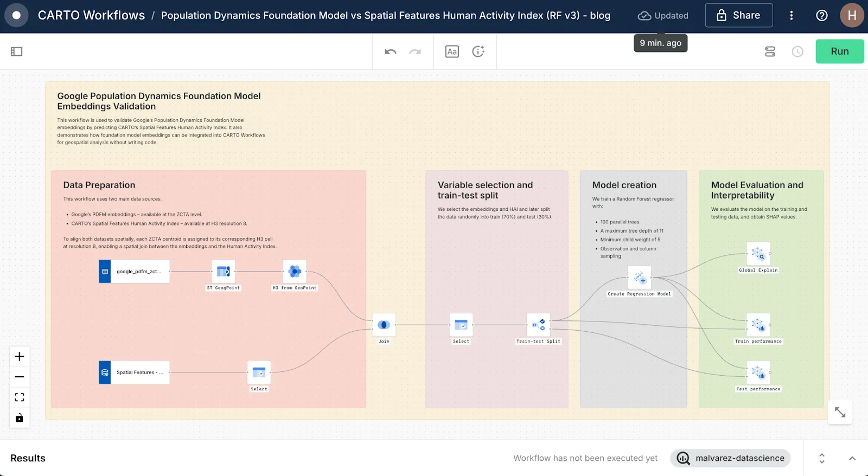868x476 pixels.
Task: Select malvarez-datascience connection chip
Action: click(730, 459)
